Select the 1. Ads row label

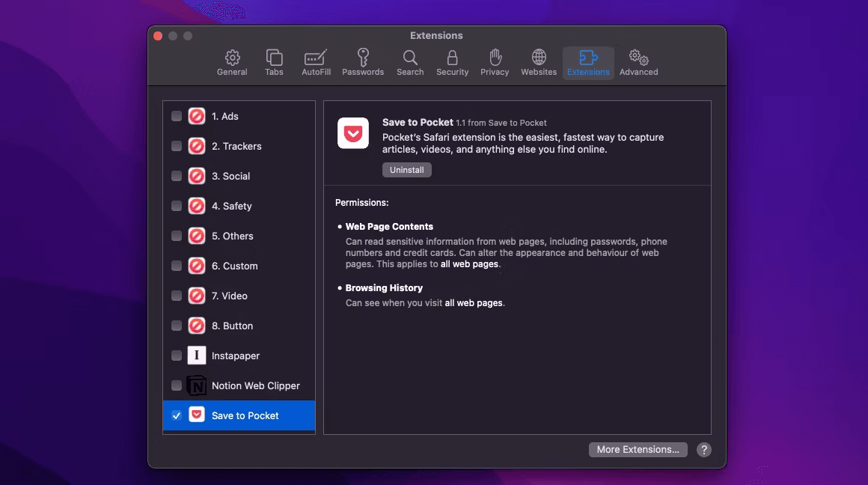(224, 116)
